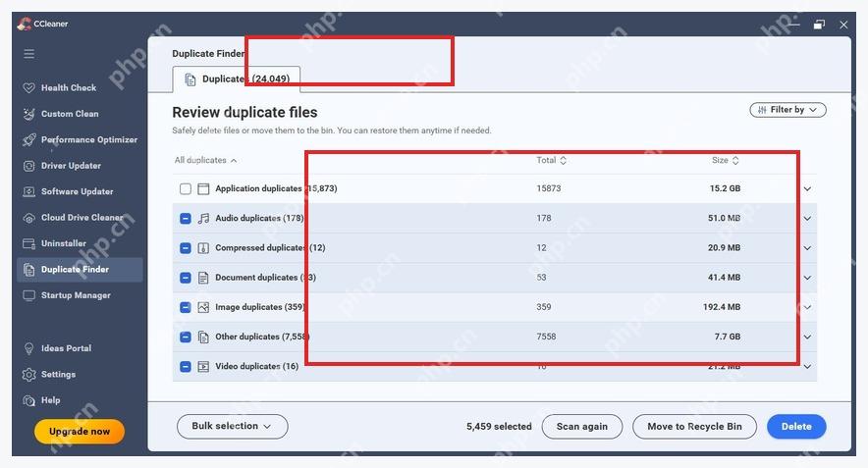Click the Settings gear icon
868x468 pixels.
pyautogui.click(x=28, y=375)
